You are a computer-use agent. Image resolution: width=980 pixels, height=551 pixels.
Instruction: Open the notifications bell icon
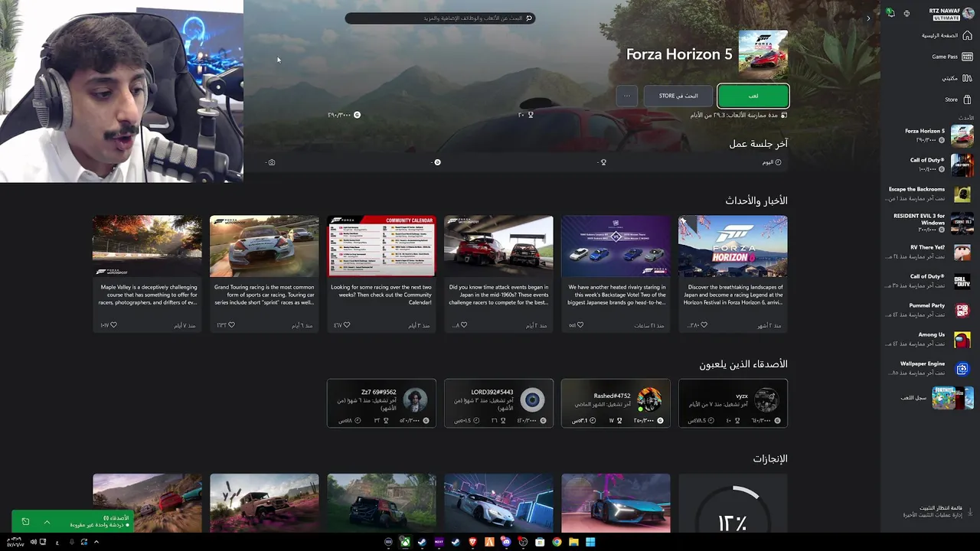890,13
